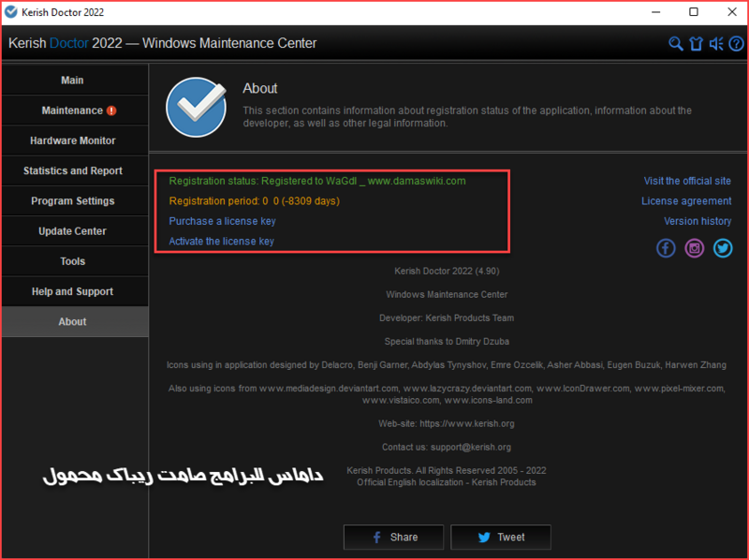This screenshot has height=560, width=749.
Task: Open the Version history link
Action: 698,221
